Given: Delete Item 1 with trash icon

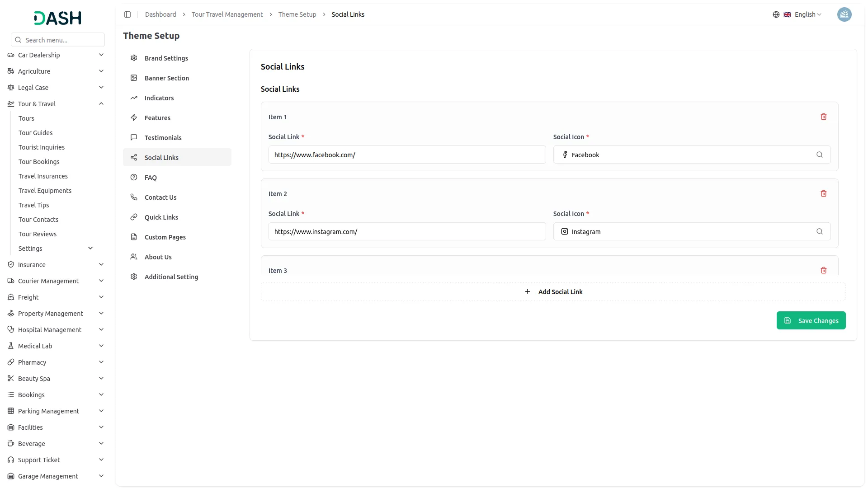Looking at the screenshot, I should [824, 117].
